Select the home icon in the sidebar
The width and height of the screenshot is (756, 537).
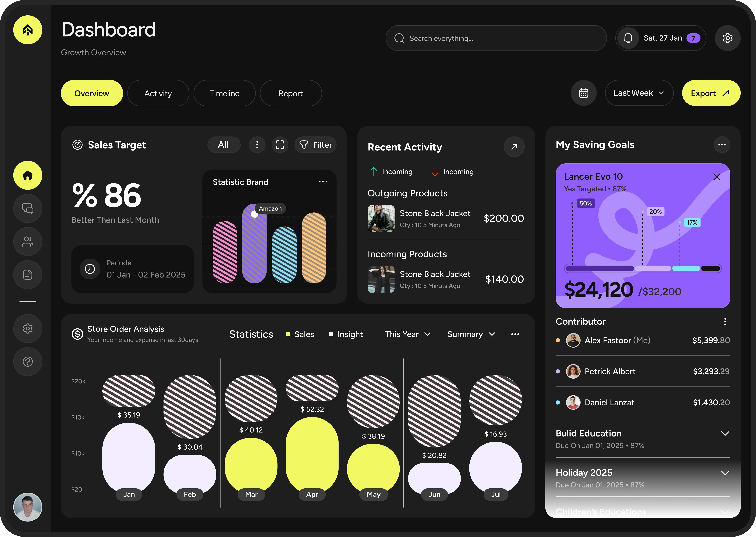click(x=28, y=175)
